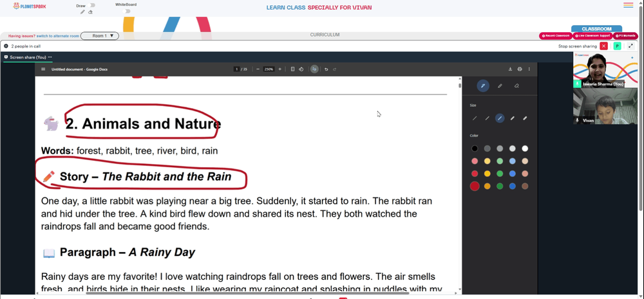This screenshot has width=644, height=299.
Task: Pick the light yellow color swatch
Action: [x=487, y=161]
